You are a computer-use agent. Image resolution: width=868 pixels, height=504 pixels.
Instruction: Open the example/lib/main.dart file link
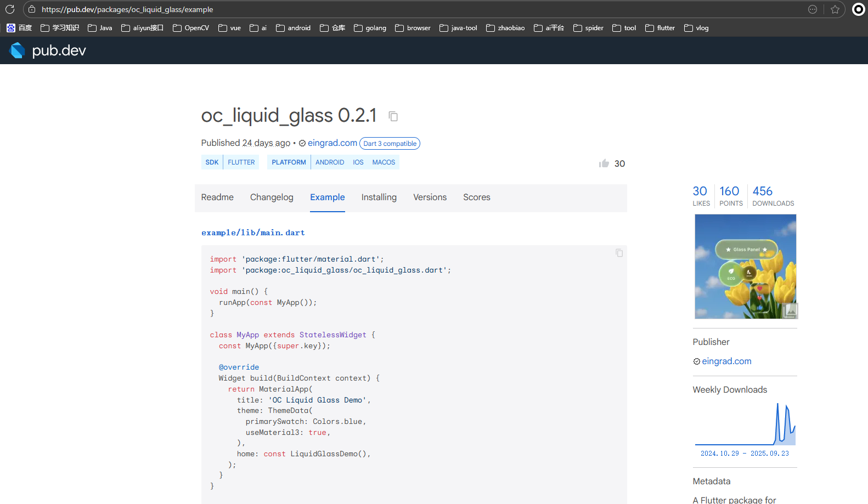point(253,233)
